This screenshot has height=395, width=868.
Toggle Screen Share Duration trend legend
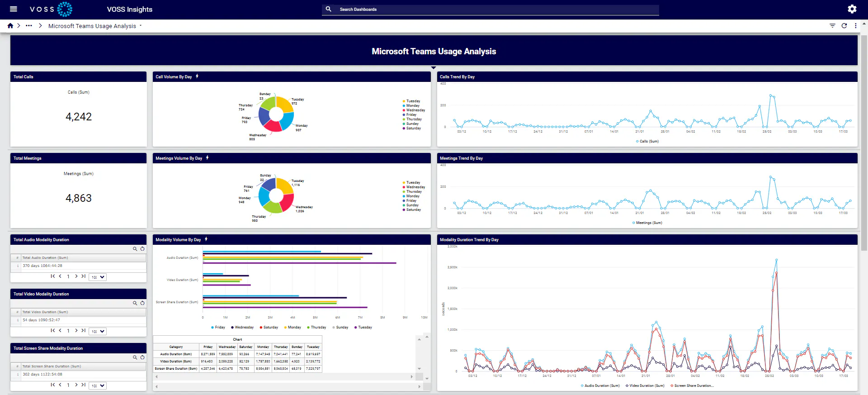[692, 385]
